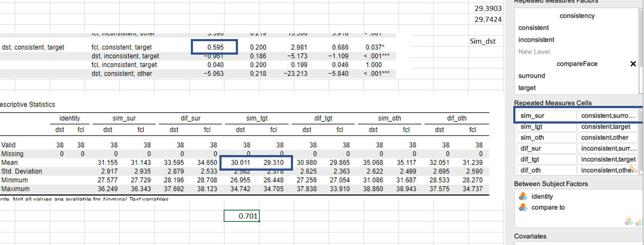
Task: Edit the compareFace factor name
Action: [x=577, y=63]
